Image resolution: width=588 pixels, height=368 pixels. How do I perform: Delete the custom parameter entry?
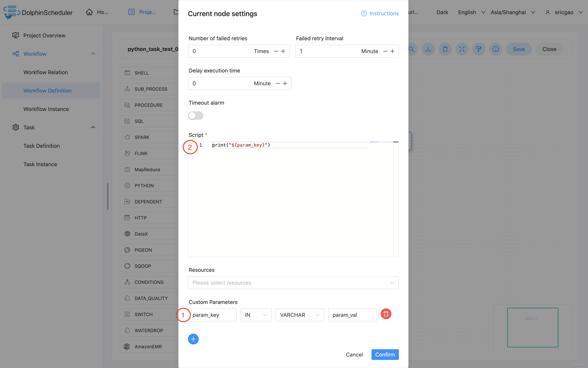coord(386,314)
